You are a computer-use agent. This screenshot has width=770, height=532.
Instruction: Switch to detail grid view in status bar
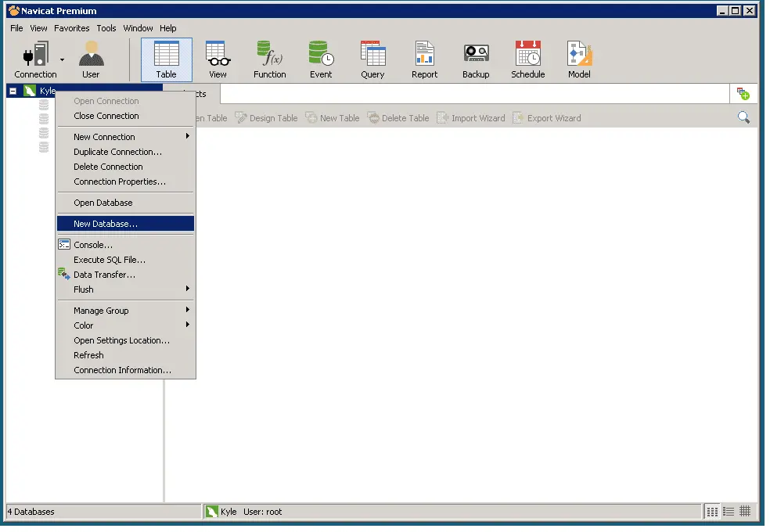746,512
